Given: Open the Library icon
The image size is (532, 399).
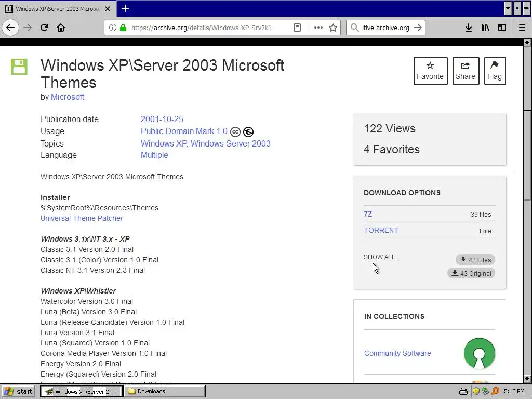Looking at the screenshot, I should coord(485,28).
